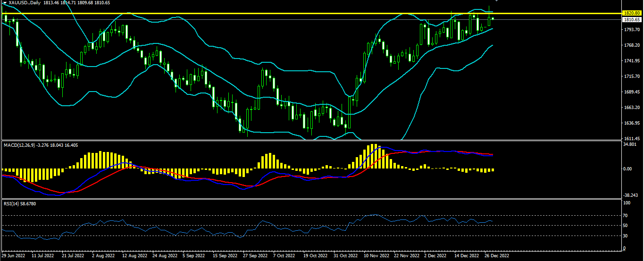Image resolution: width=644 pixels, height=261 pixels.
Task: Click the XAUUSD.,Daily chart title
Action: (x=23, y=3)
